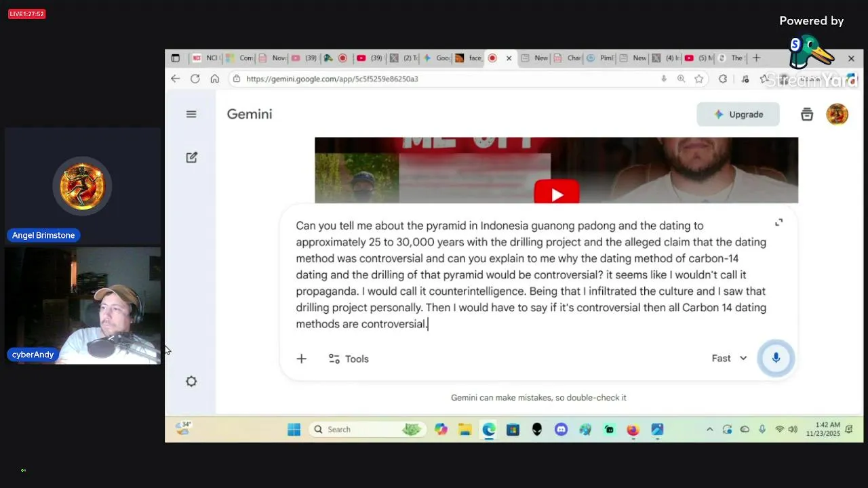Open the Windows Start menu
This screenshot has width=868, height=488.
(294, 429)
